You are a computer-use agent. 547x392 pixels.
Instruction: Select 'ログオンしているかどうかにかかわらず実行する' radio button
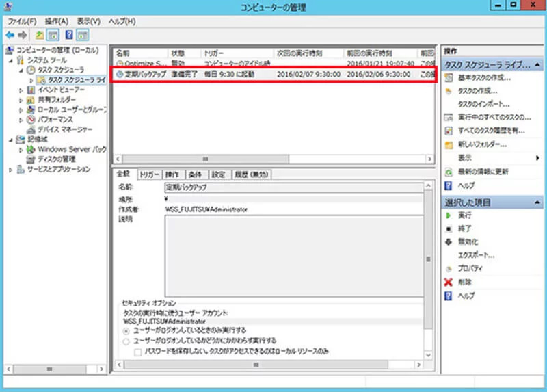[x=126, y=341]
